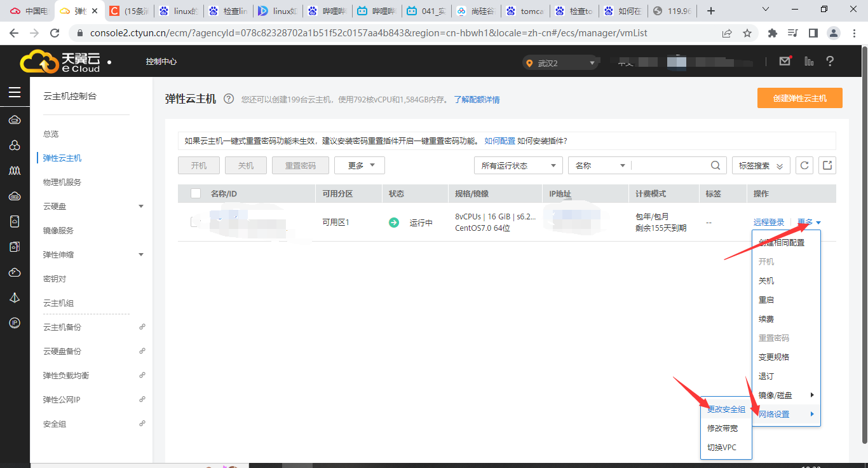The image size is (868, 468).
Task: Click the 远程登录 link
Action: tap(769, 222)
